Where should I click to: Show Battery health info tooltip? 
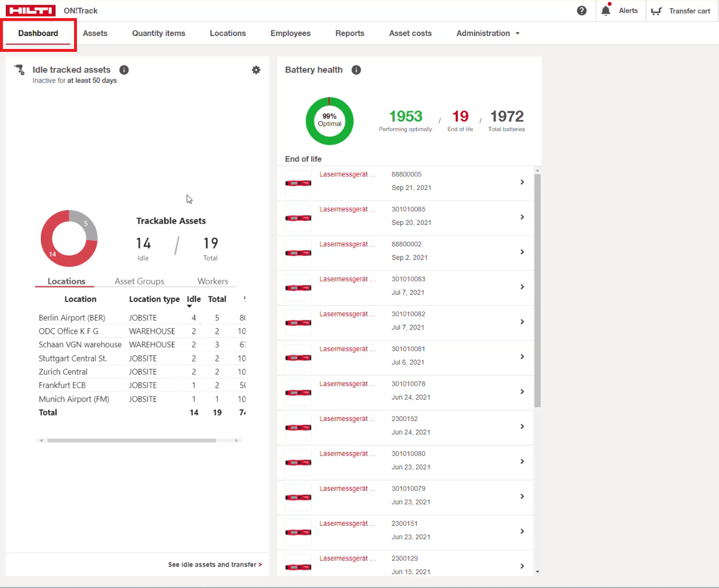tap(356, 70)
